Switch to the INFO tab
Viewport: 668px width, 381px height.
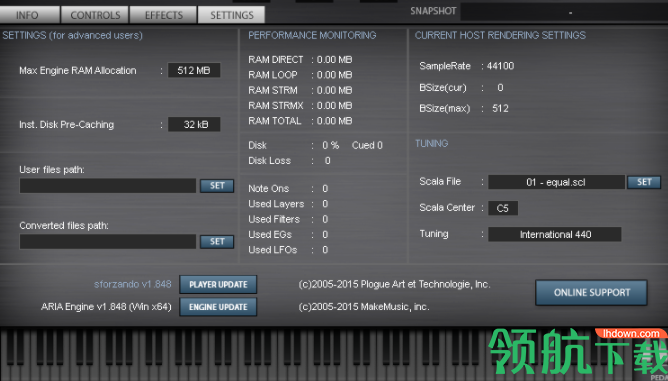click(x=29, y=15)
